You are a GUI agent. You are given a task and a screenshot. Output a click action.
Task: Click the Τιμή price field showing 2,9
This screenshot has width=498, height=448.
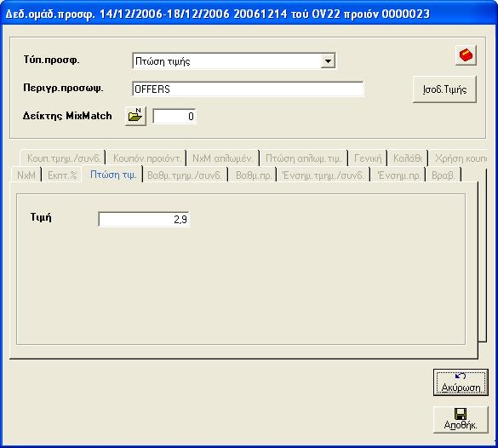pos(144,219)
